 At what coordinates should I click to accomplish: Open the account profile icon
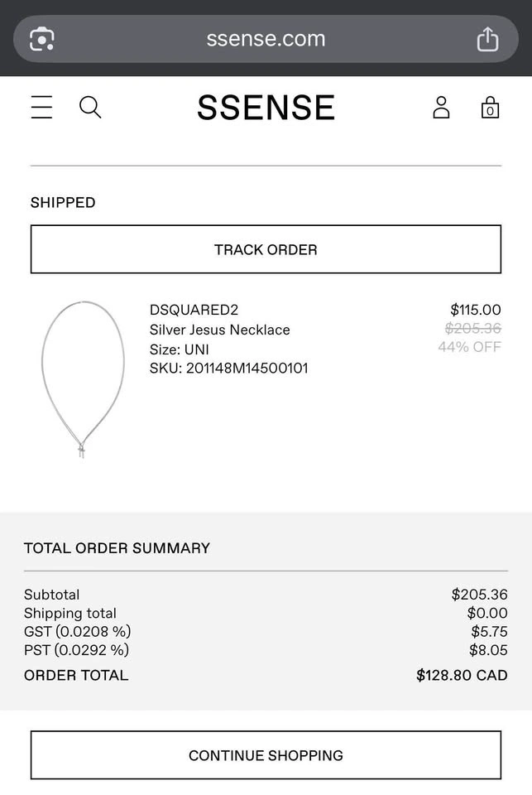click(441, 108)
